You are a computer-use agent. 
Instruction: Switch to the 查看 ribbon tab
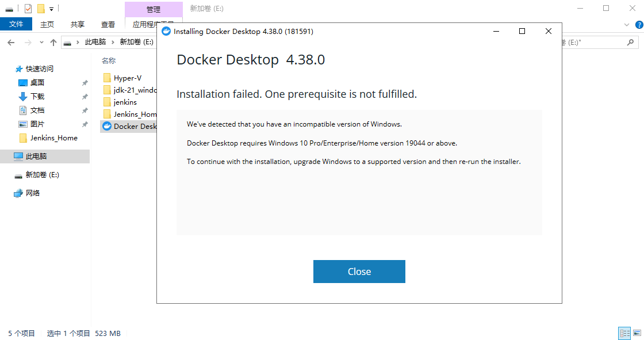click(108, 24)
